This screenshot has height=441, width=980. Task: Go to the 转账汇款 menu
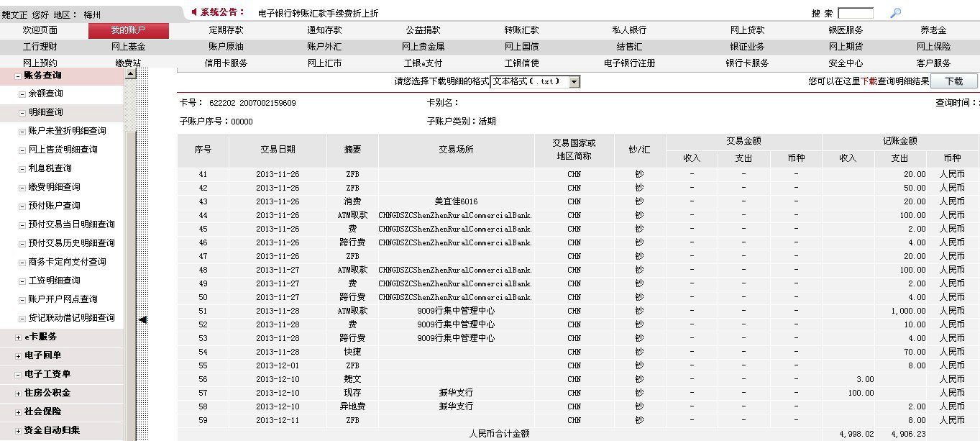(x=521, y=30)
